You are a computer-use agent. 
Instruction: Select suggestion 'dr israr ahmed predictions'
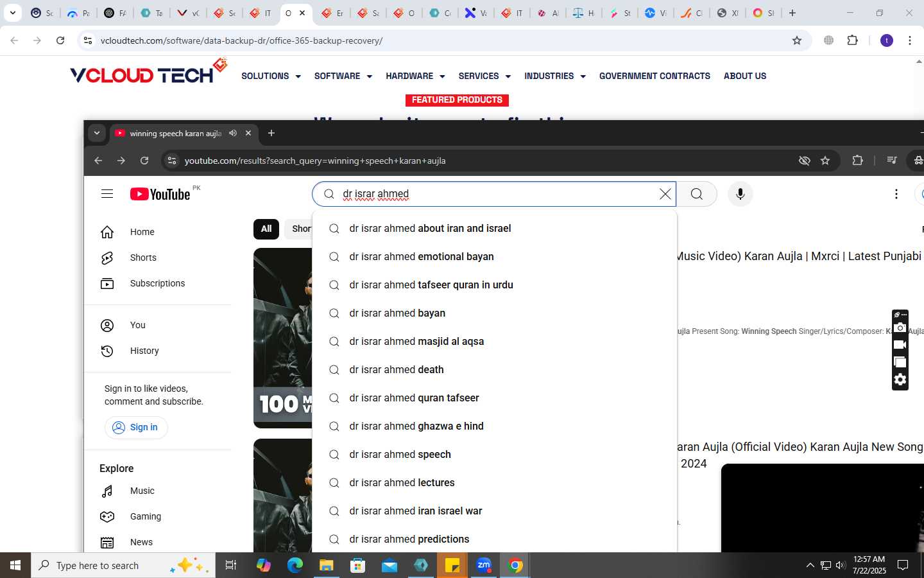point(494,539)
